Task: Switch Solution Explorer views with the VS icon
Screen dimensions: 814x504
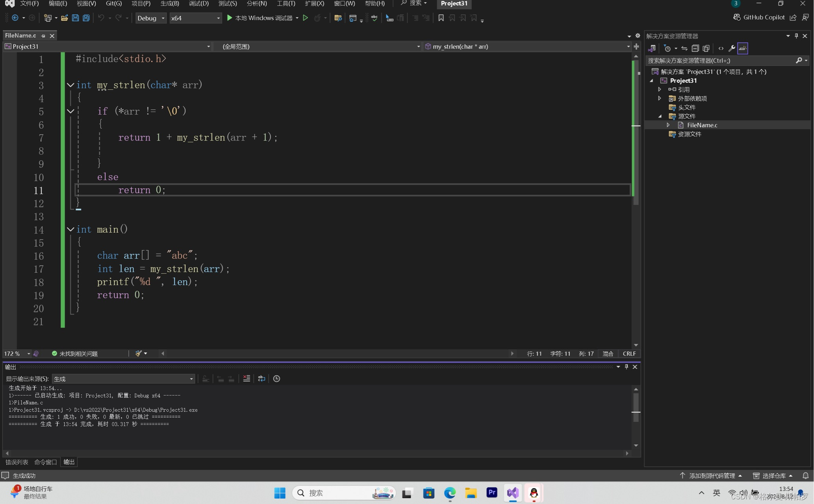Action: 652,48
